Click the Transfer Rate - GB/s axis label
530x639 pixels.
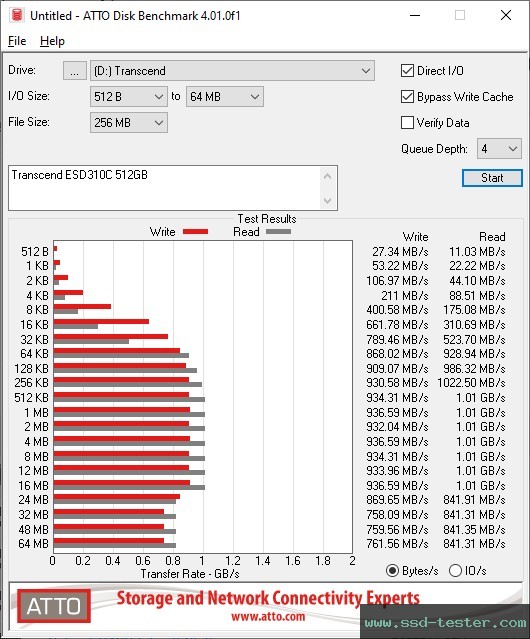click(x=190, y=574)
